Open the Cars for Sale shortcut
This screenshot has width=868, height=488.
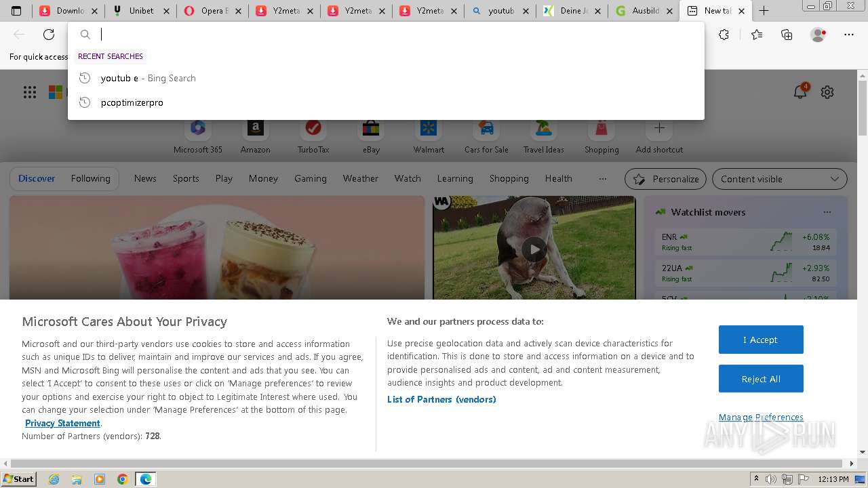(x=486, y=136)
